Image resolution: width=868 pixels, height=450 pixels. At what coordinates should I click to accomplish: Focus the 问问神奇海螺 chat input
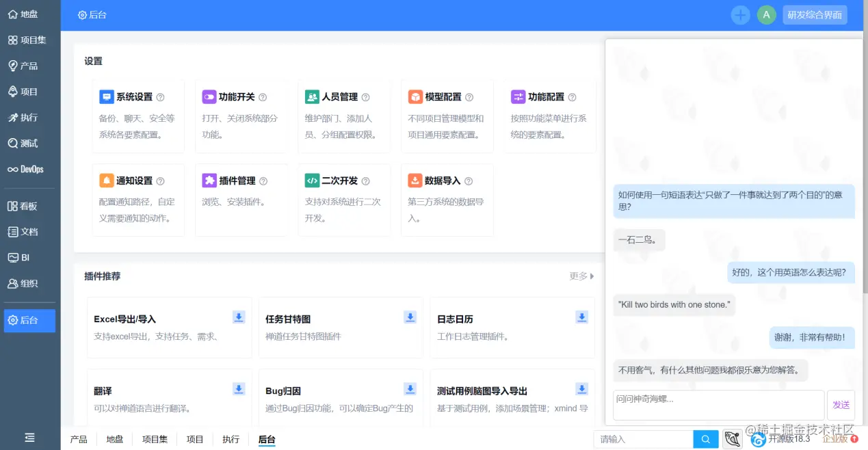click(718, 405)
